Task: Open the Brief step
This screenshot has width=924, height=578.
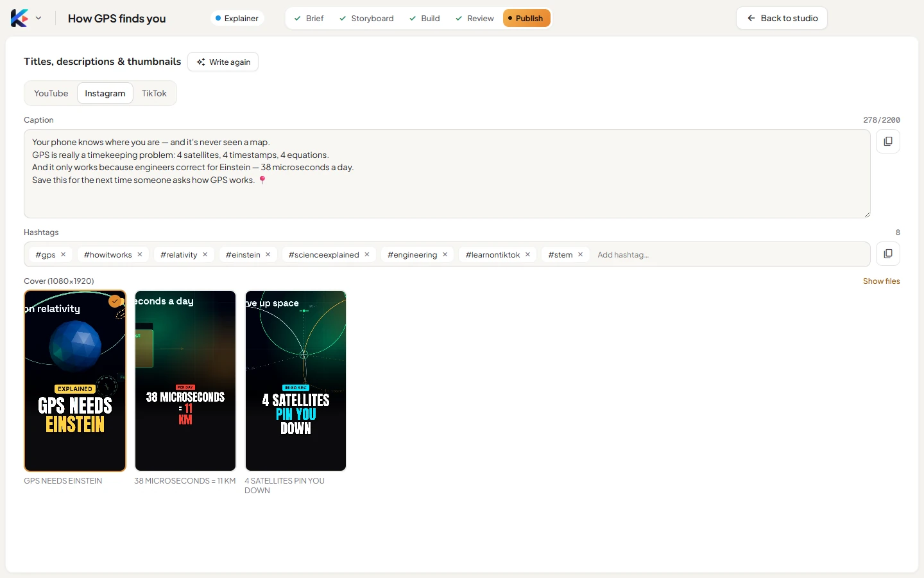Action: [309, 18]
